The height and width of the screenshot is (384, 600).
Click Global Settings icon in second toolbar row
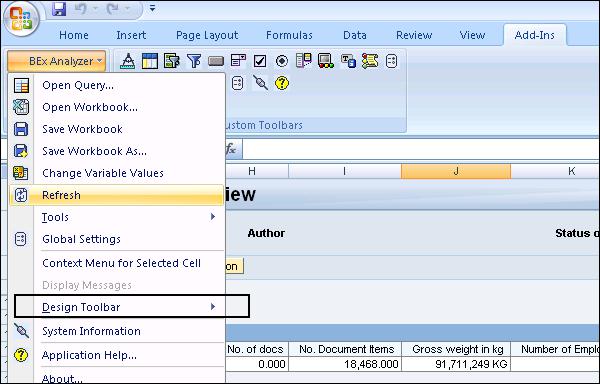point(238,83)
